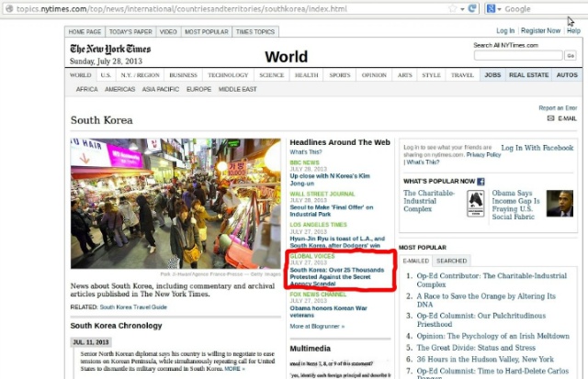Click the Help link
Viewport: 588px width, 379px height.
pos(573,30)
